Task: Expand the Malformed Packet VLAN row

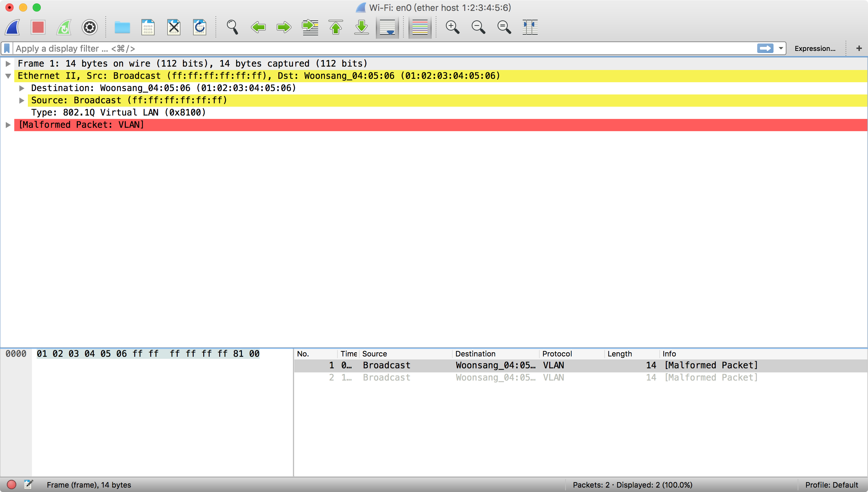Action: [x=8, y=125]
